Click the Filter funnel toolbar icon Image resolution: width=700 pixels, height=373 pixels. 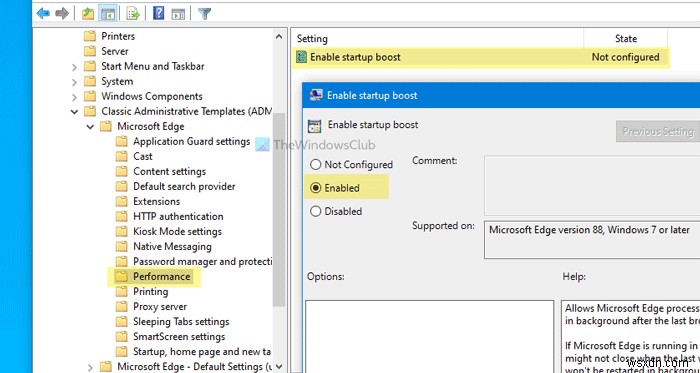pyautogui.click(x=204, y=13)
